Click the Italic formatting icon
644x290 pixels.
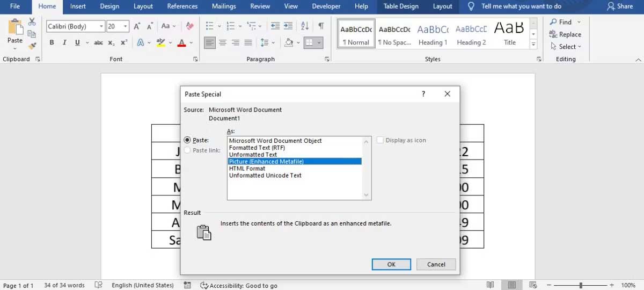coord(64,43)
